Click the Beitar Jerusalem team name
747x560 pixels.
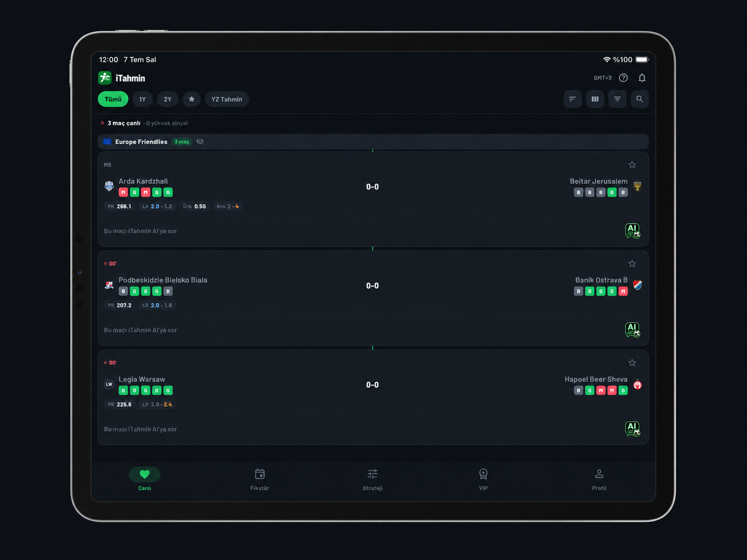click(x=599, y=181)
